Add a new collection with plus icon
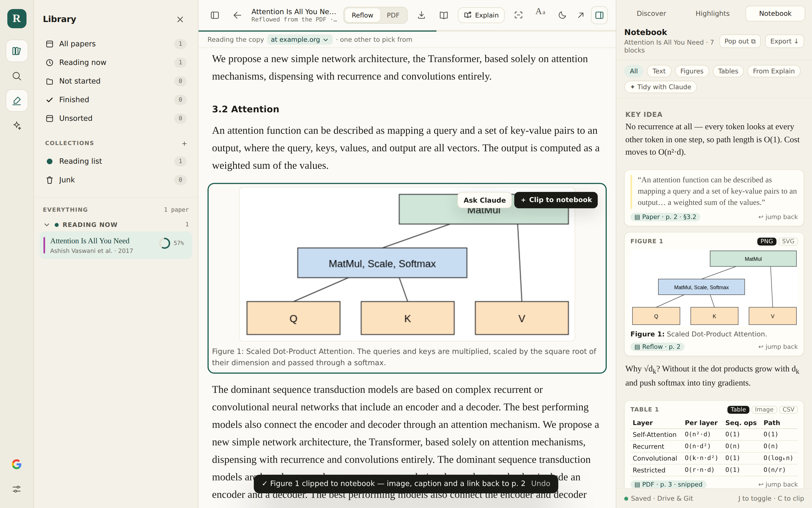This screenshot has height=508, width=812. pos(184,143)
